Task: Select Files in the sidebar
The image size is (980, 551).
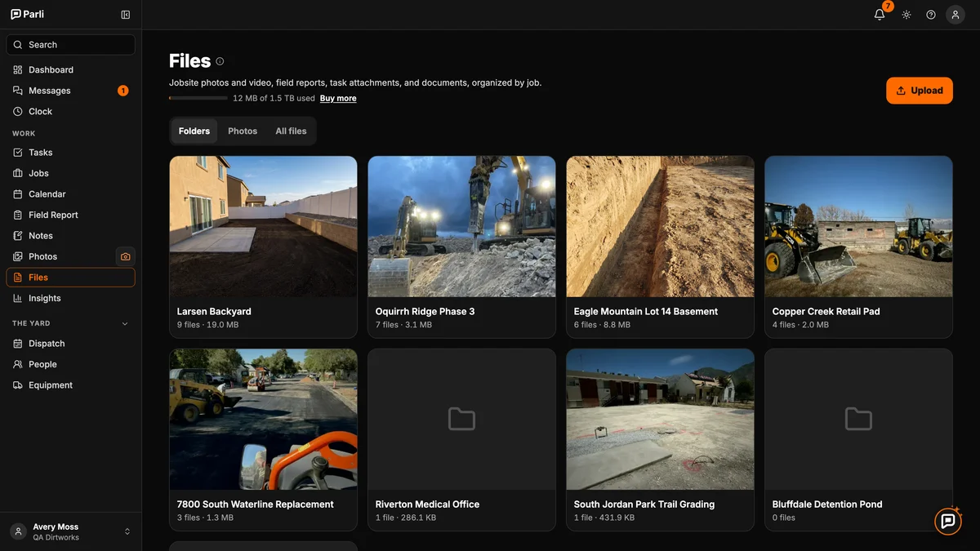Action: 70,278
